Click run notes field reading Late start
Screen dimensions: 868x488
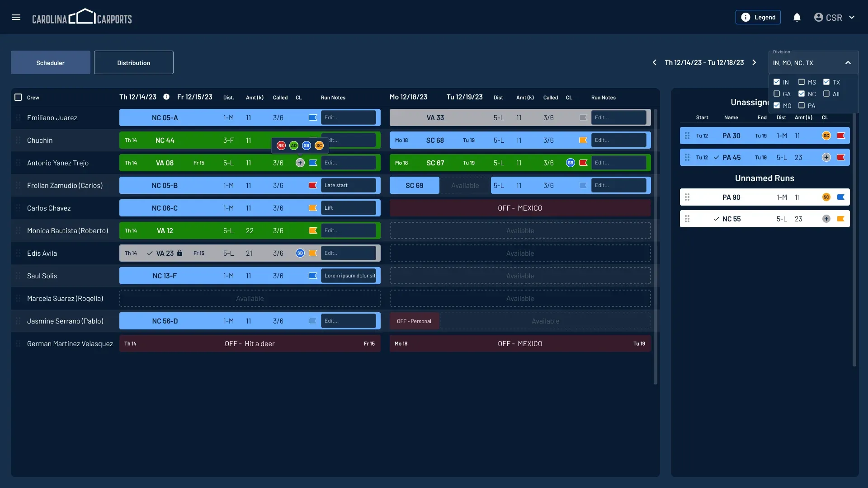coord(349,185)
